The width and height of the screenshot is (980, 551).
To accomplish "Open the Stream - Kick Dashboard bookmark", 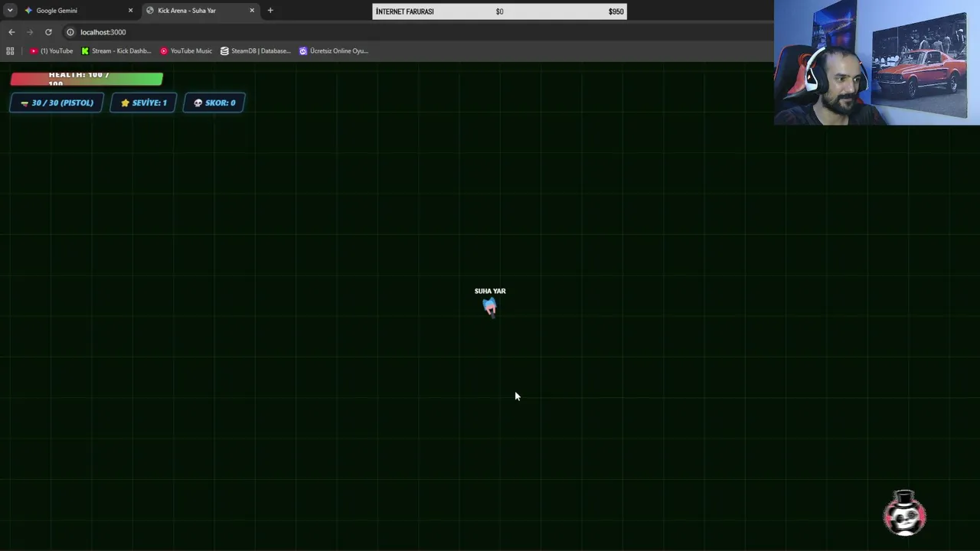I will click(116, 51).
